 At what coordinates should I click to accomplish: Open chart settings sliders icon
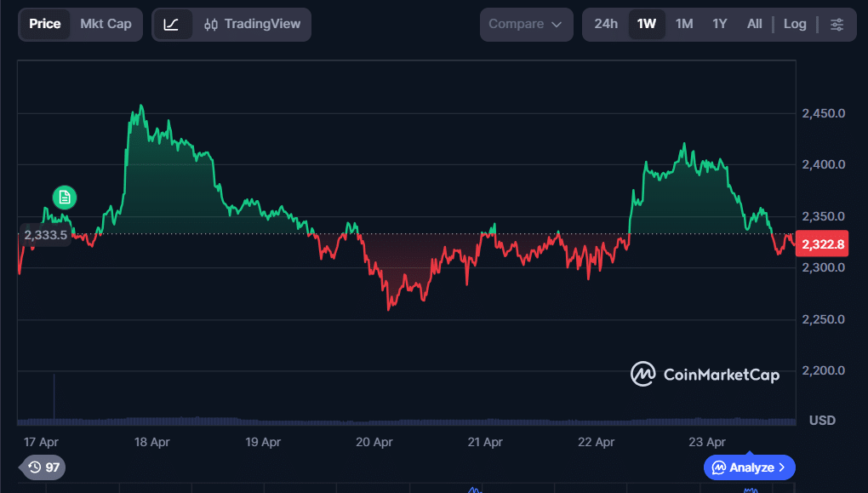837,25
